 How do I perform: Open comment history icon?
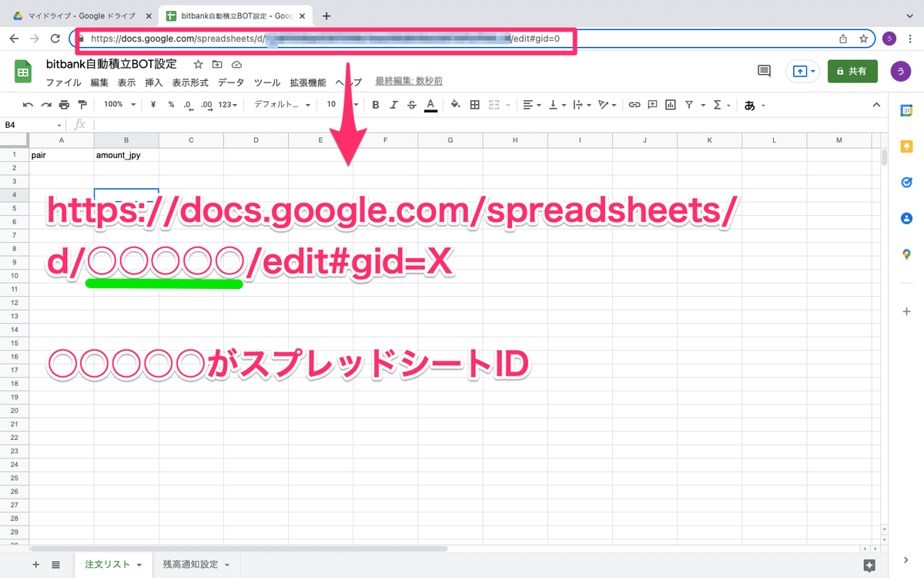(x=764, y=71)
